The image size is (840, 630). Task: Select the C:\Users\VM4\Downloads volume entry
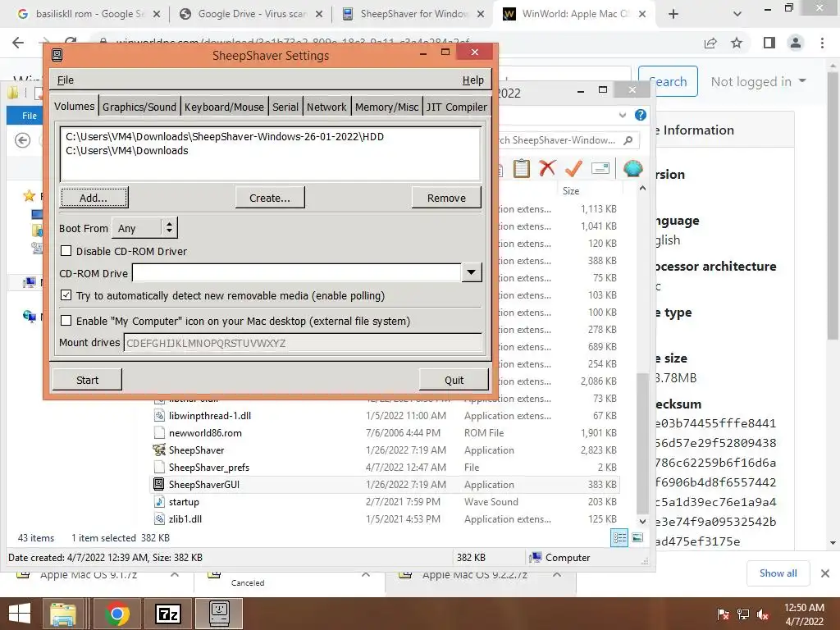[x=127, y=151]
